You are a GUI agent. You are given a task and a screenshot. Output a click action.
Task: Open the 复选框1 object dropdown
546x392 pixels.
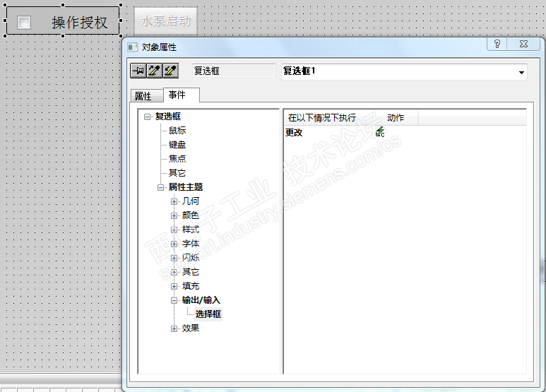[x=521, y=73]
